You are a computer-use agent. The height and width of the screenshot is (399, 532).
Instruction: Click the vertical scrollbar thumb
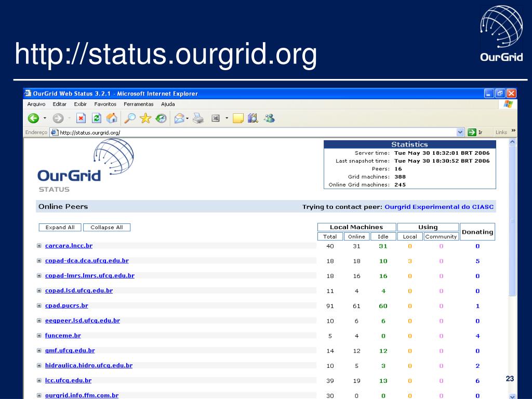513,221
